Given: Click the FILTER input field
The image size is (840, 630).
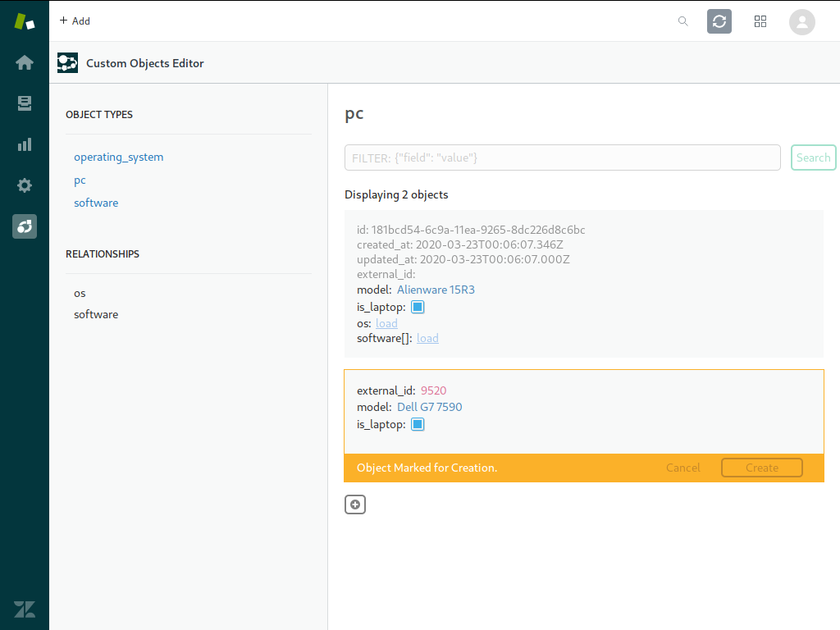Looking at the screenshot, I should (562, 157).
